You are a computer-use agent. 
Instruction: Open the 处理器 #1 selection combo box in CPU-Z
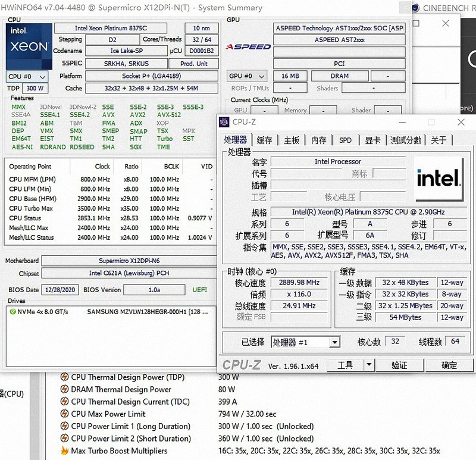tap(305, 343)
